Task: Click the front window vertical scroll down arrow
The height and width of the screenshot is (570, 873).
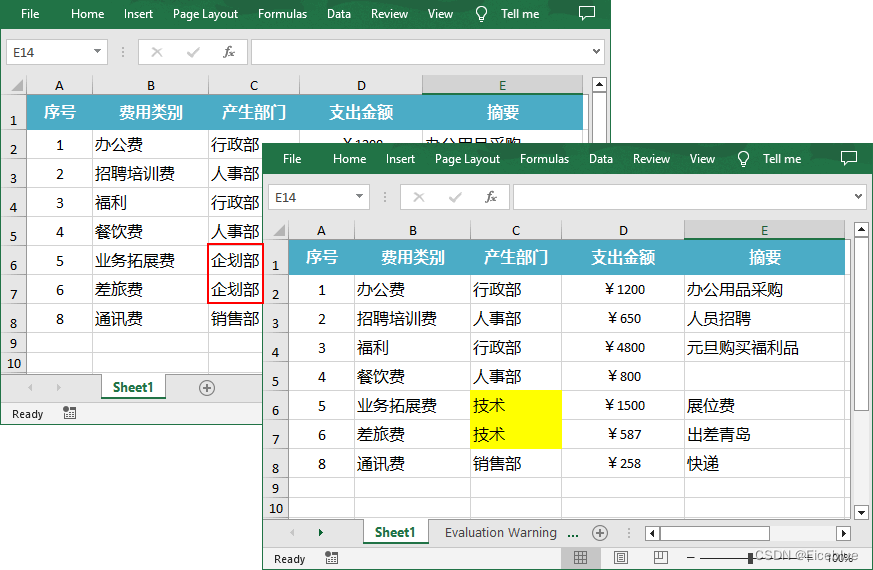Action: pos(861,512)
